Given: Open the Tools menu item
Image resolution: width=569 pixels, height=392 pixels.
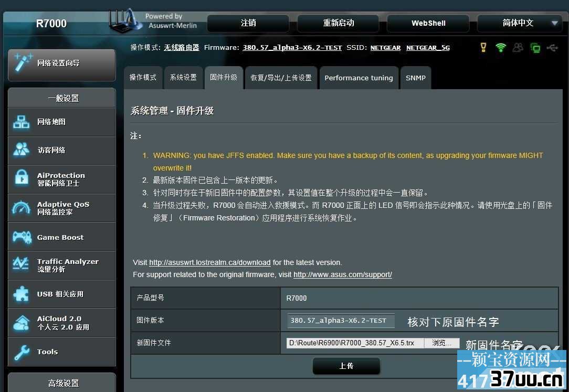Looking at the screenshot, I should (x=62, y=352).
